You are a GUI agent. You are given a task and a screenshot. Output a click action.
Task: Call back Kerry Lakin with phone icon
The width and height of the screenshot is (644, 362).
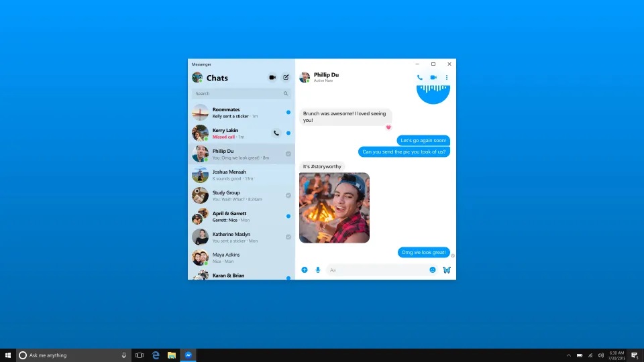[x=276, y=133]
